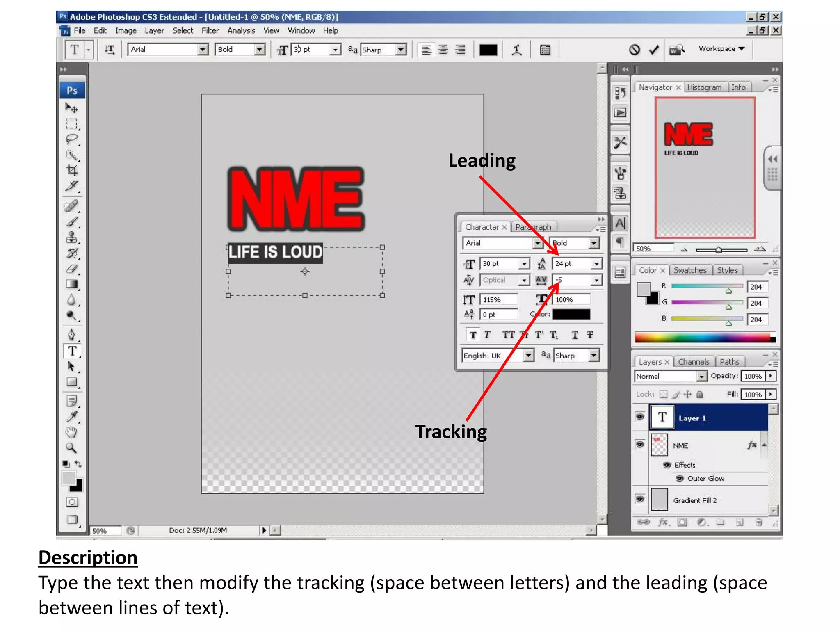Viewport: 840px width, 630px height.
Task: Center text in options bar
Action: [443, 50]
